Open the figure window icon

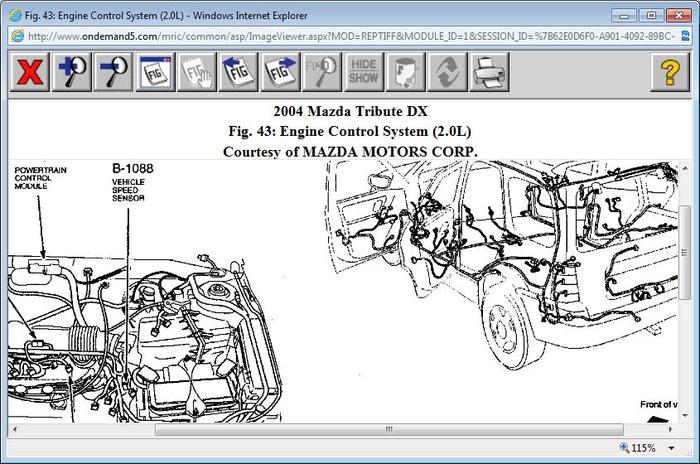155,72
